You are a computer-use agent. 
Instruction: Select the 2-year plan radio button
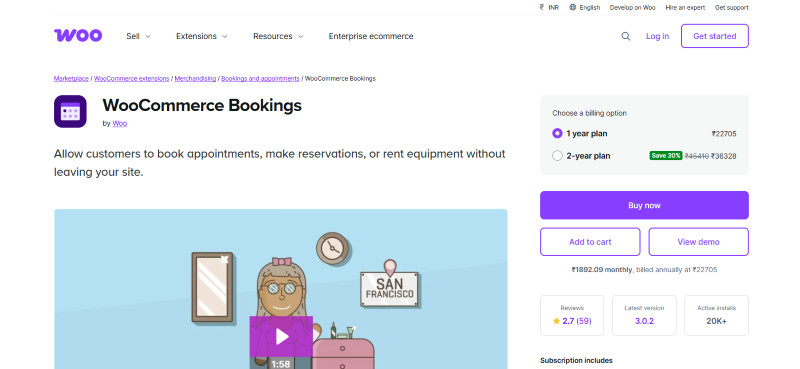pyautogui.click(x=557, y=156)
